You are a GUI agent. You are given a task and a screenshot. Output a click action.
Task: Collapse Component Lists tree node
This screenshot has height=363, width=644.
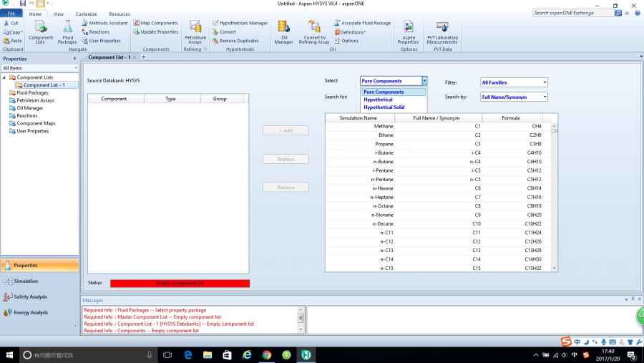[4, 77]
